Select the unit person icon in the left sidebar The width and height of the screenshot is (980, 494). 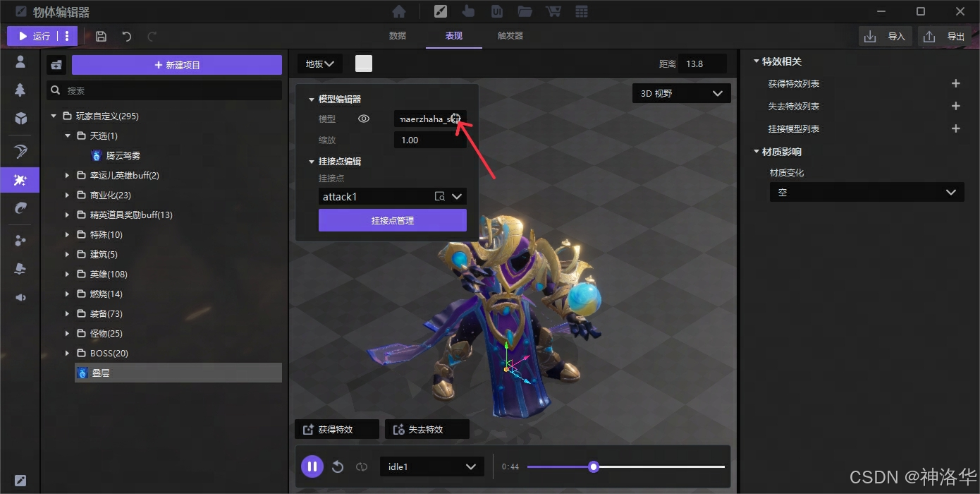20,62
